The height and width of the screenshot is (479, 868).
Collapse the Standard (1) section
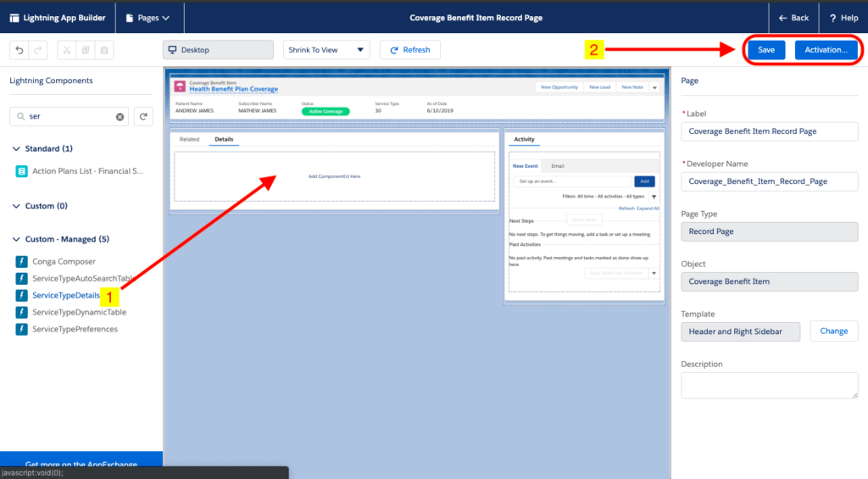(16, 148)
